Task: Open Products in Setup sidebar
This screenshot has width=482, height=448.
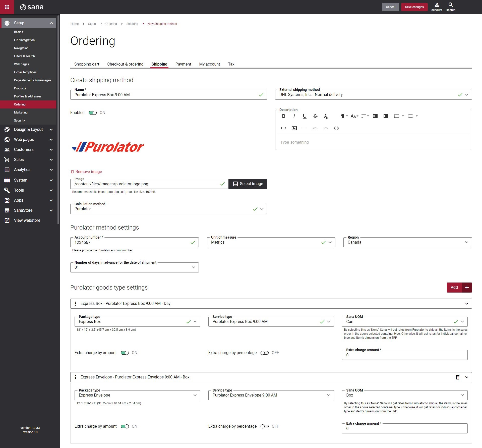Action: coord(20,88)
